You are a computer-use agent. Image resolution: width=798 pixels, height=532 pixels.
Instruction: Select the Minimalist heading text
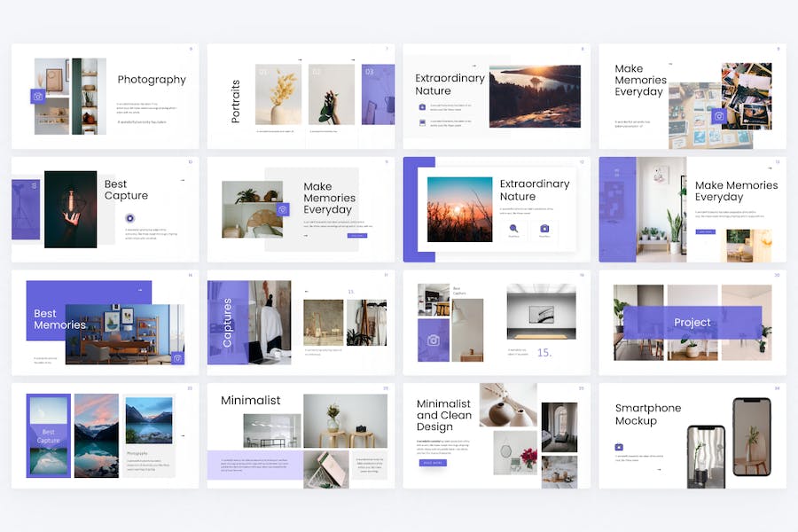(x=250, y=400)
